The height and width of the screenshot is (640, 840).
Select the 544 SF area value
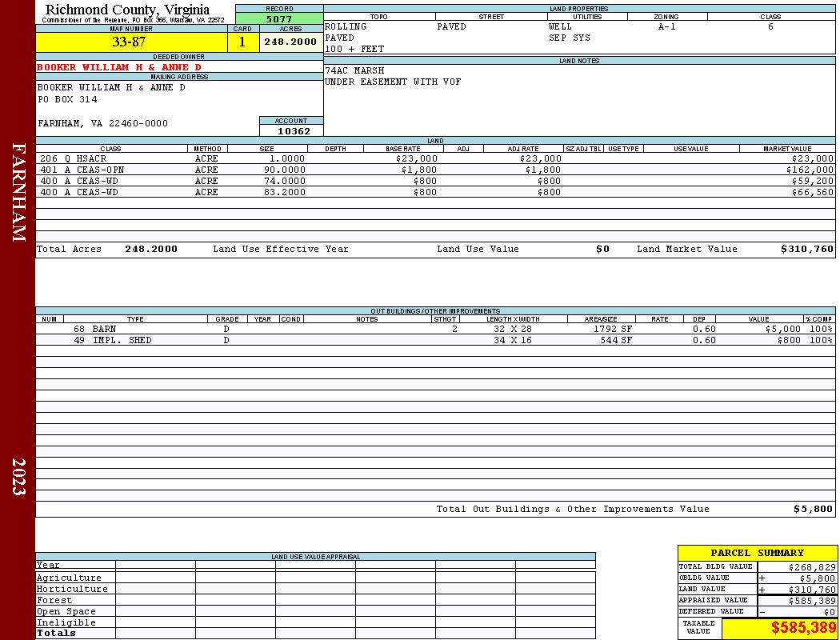[616, 340]
